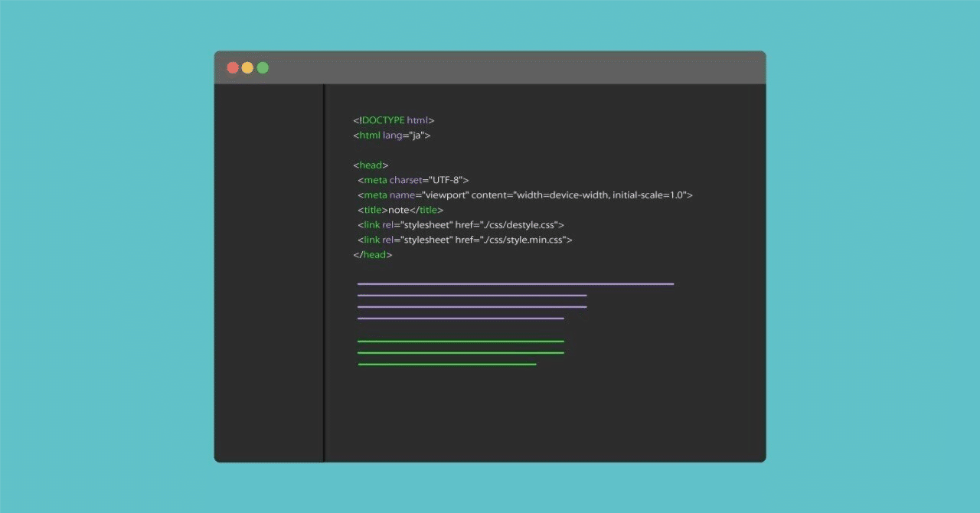Select the viewport meta tag line
Viewport: 980px width, 513px height.
(x=524, y=194)
